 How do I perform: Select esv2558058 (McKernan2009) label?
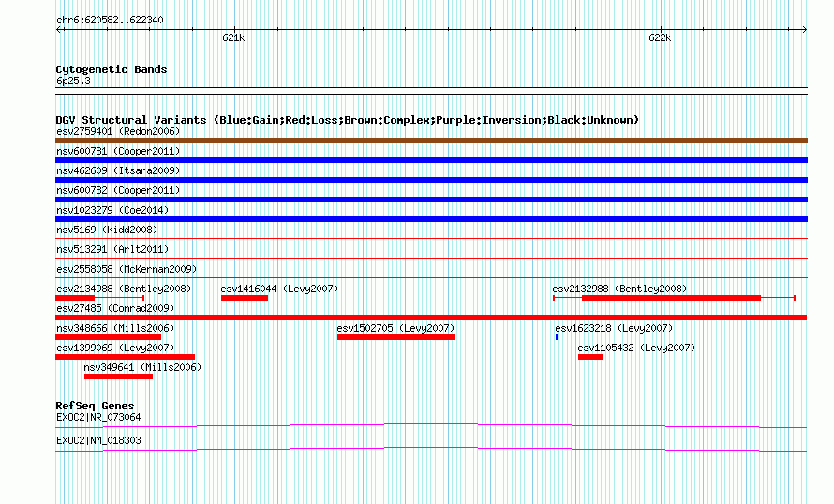click(x=127, y=269)
